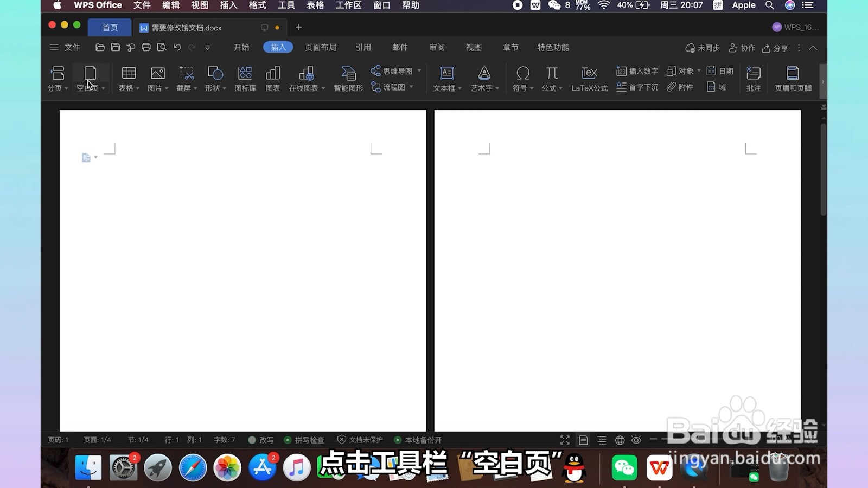Insert a 批注 comment
Viewport: 868px width, 488px height.
753,79
